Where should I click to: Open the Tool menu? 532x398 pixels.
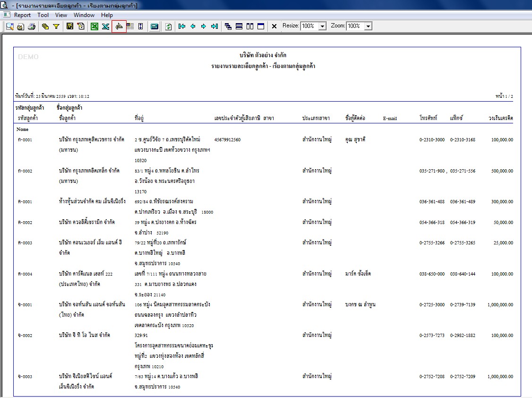[x=43, y=15]
